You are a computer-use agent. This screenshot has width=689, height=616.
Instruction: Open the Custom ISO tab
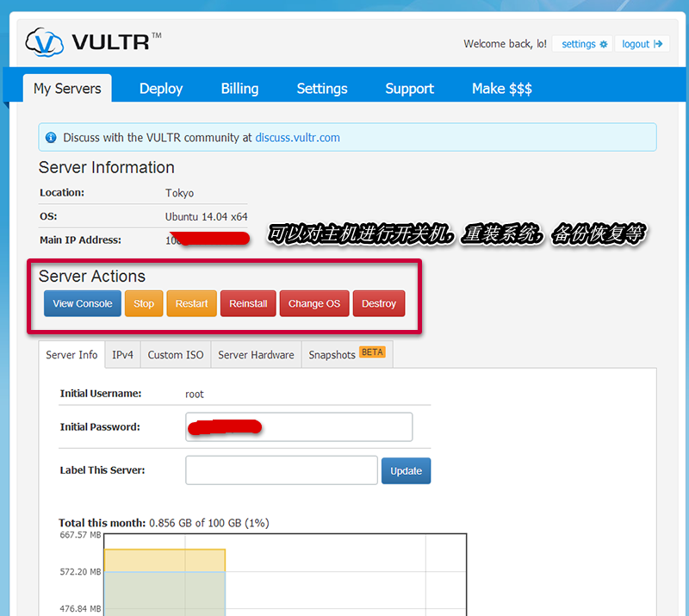[x=176, y=354]
